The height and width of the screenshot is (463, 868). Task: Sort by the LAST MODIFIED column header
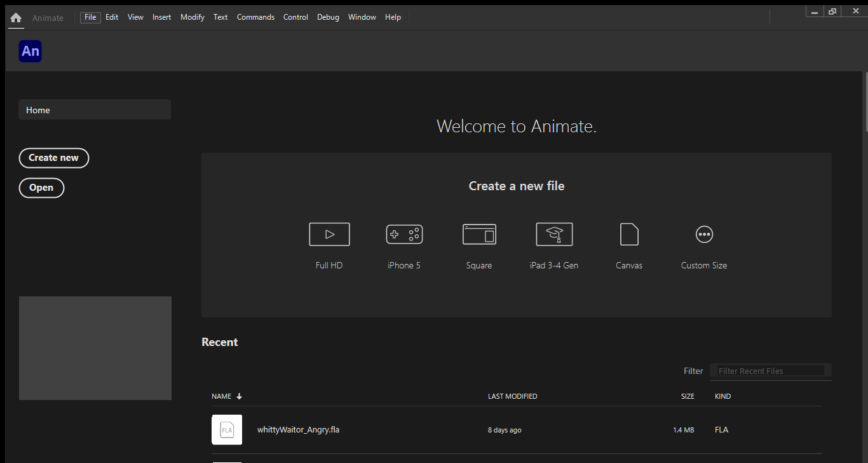pyautogui.click(x=512, y=396)
